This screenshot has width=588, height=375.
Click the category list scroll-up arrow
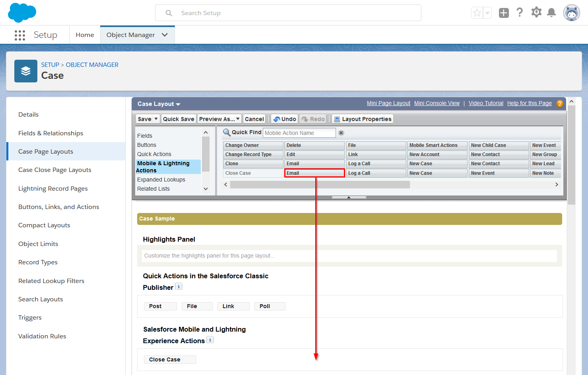pos(206,133)
